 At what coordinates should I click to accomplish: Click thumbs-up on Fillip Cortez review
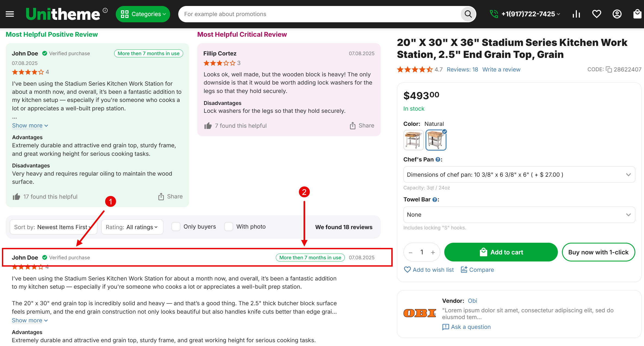coord(208,126)
